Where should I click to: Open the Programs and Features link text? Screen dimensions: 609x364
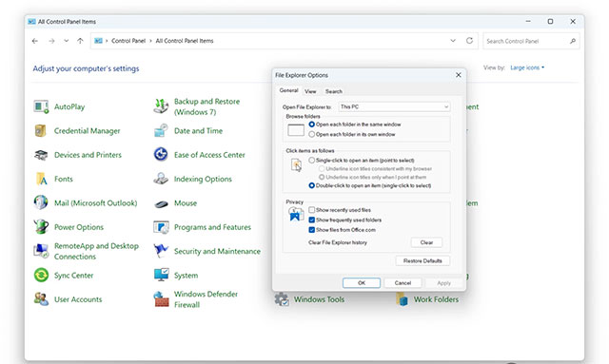[212, 227]
